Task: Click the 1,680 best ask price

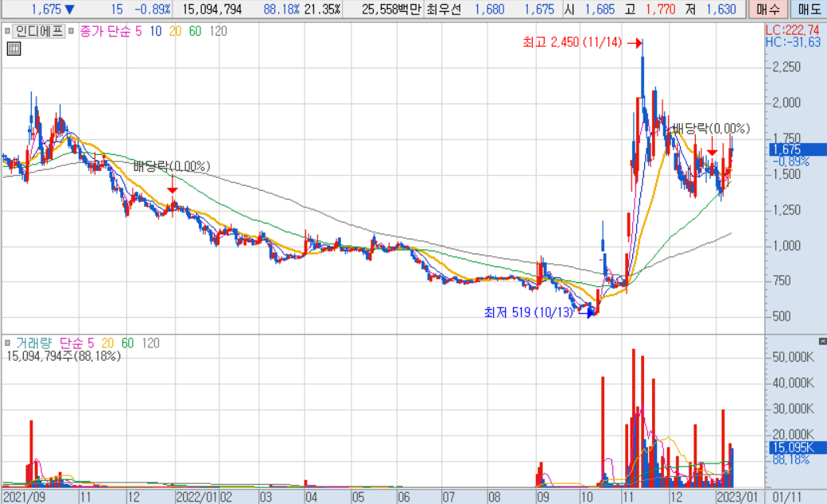Action: click(x=490, y=10)
